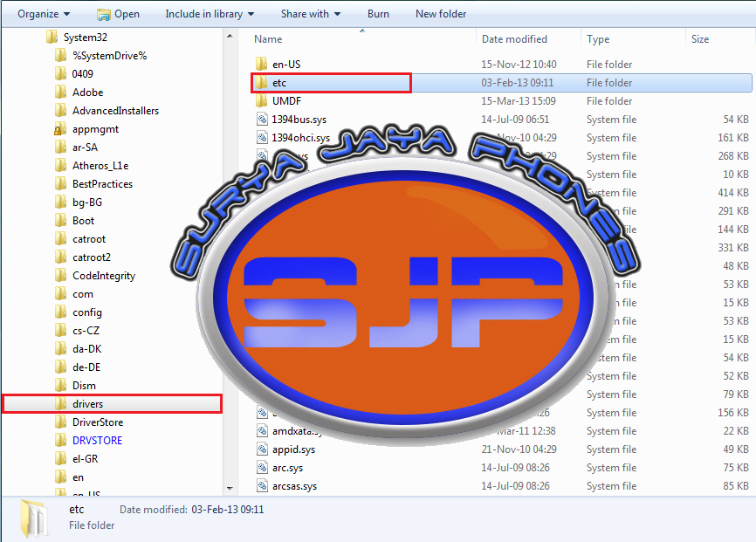
Task: Click the 54 KB size of 1394bus.sys
Action: point(736,119)
